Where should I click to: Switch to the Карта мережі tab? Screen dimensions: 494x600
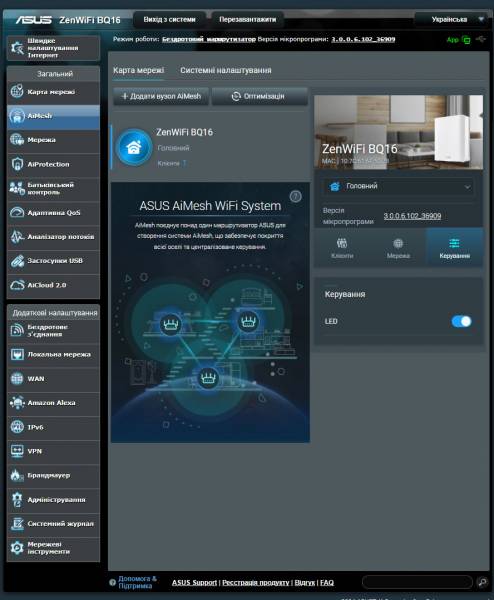tap(139, 70)
